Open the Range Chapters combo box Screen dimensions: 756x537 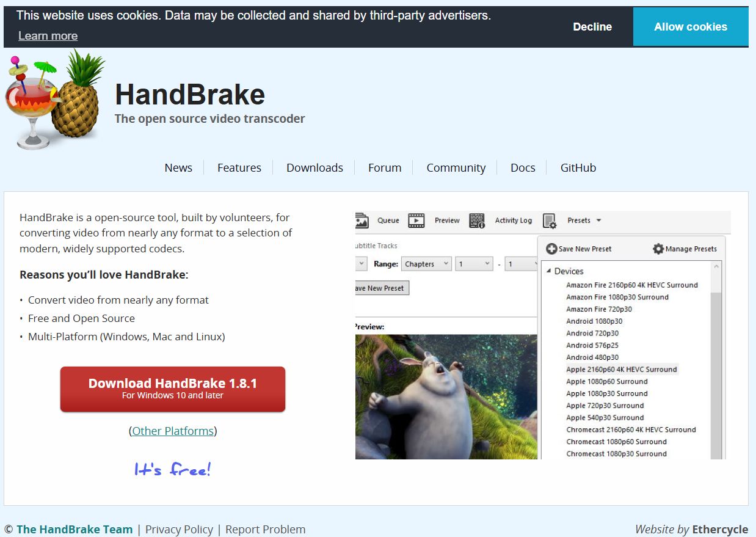tap(426, 264)
